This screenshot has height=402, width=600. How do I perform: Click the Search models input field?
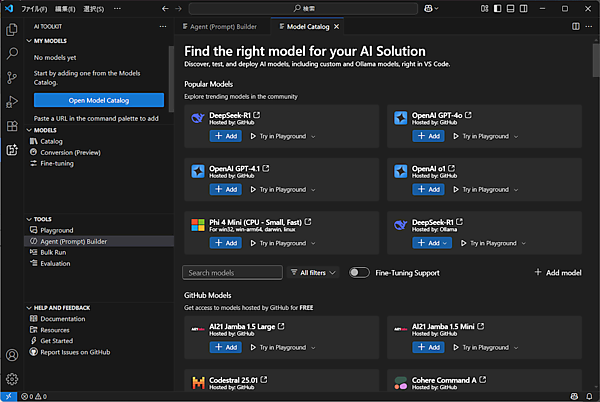[x=232, y=272]
